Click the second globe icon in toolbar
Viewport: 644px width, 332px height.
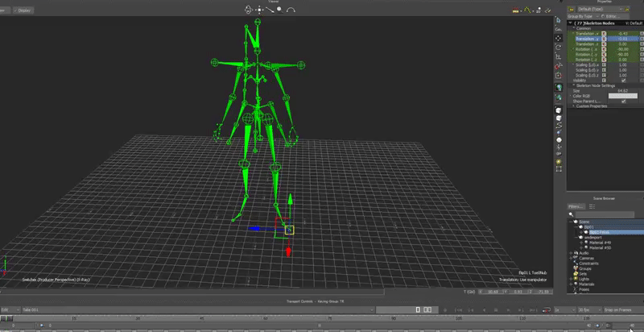pos(559,98)
